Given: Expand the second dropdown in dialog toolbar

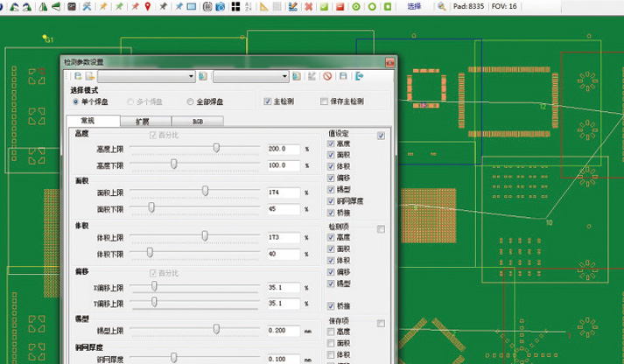Looking at the screenshot, I should pyautogui.click(x=284, y=77).
